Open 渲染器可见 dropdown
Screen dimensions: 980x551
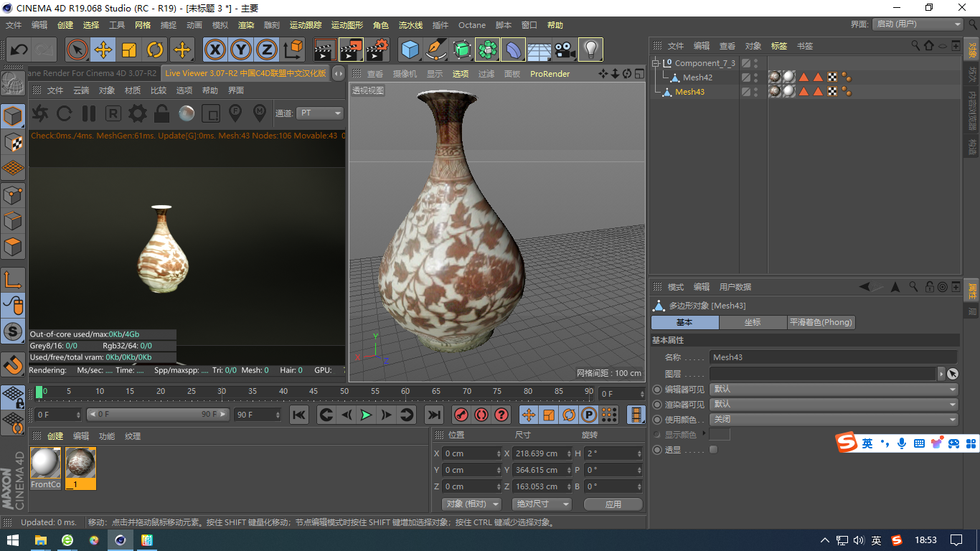[834, 404]
